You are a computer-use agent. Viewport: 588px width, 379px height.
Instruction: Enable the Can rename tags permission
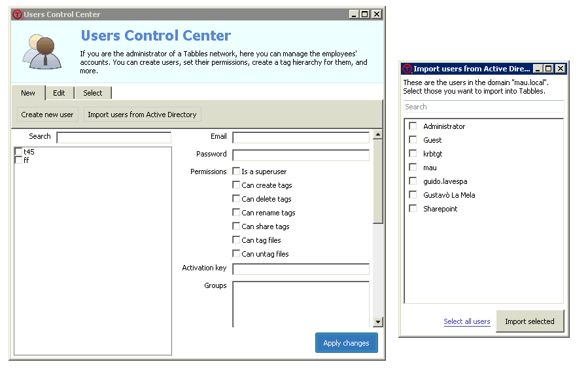coord(236,212)
